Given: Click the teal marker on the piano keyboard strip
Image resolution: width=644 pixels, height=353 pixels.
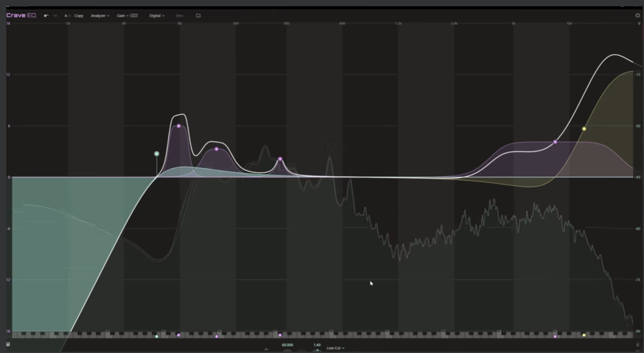Looking at the screenshot, I should tap(157, 337).
